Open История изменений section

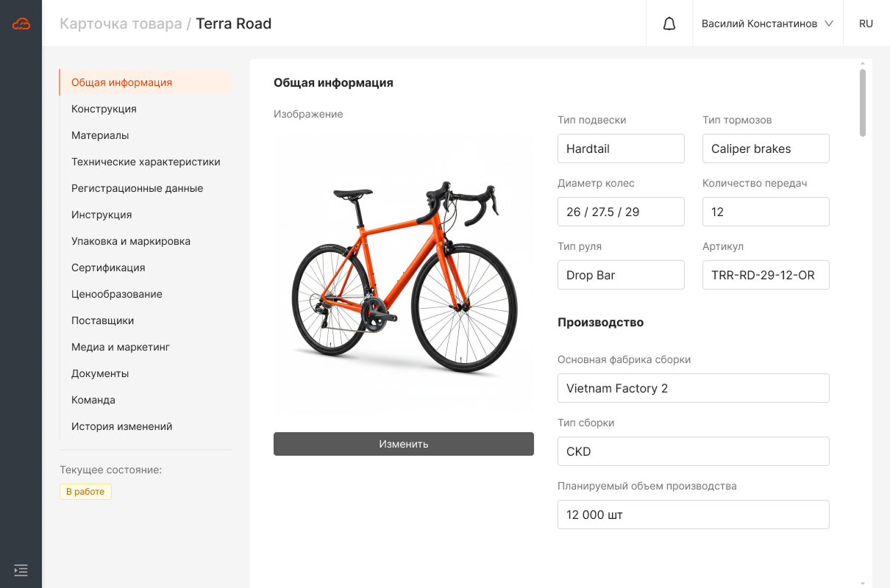121,426
